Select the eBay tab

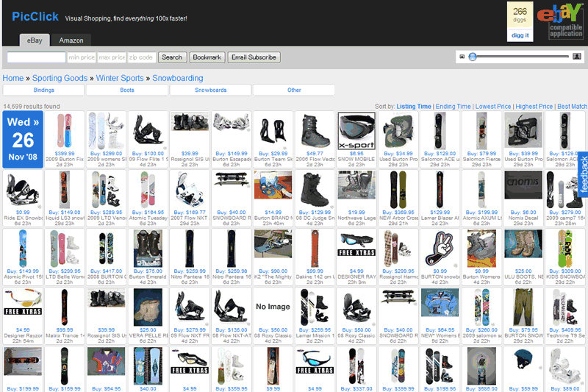[x=35, y=40]
